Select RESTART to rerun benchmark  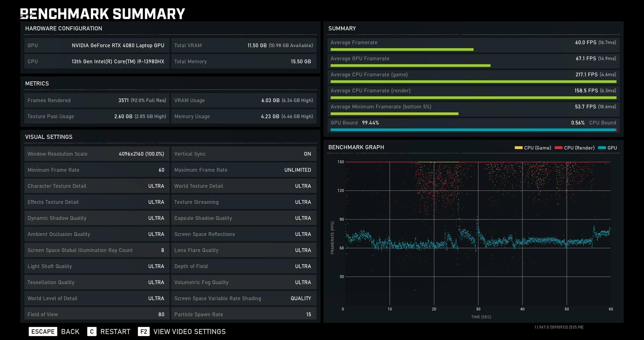115,331
